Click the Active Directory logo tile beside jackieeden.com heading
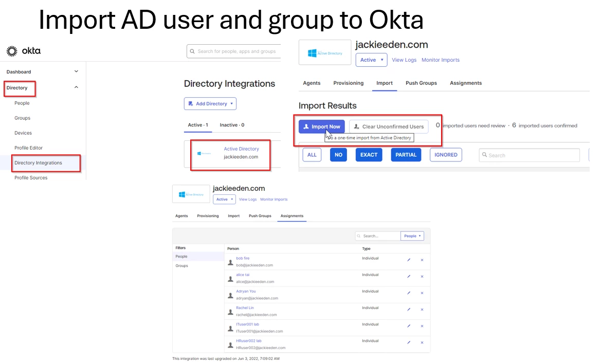The width and height of the screenshot is (601, 364). tap(325, 52)
